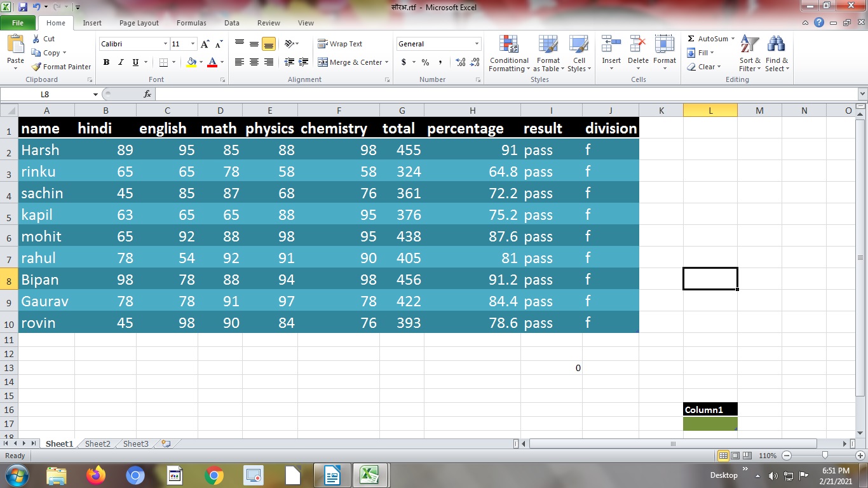
Task: Open the Font Color swatch dropdown
Action: tap(221, 62)
